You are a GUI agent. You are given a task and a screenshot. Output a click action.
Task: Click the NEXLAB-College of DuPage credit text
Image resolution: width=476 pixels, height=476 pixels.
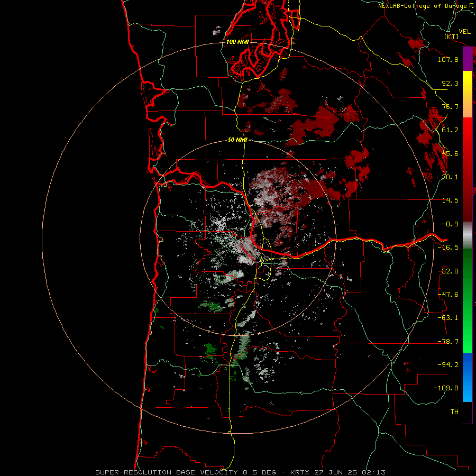425,6
